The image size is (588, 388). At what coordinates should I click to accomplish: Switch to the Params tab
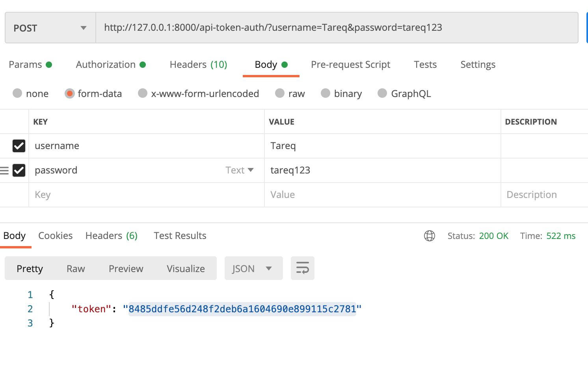(x=30, y=65)
